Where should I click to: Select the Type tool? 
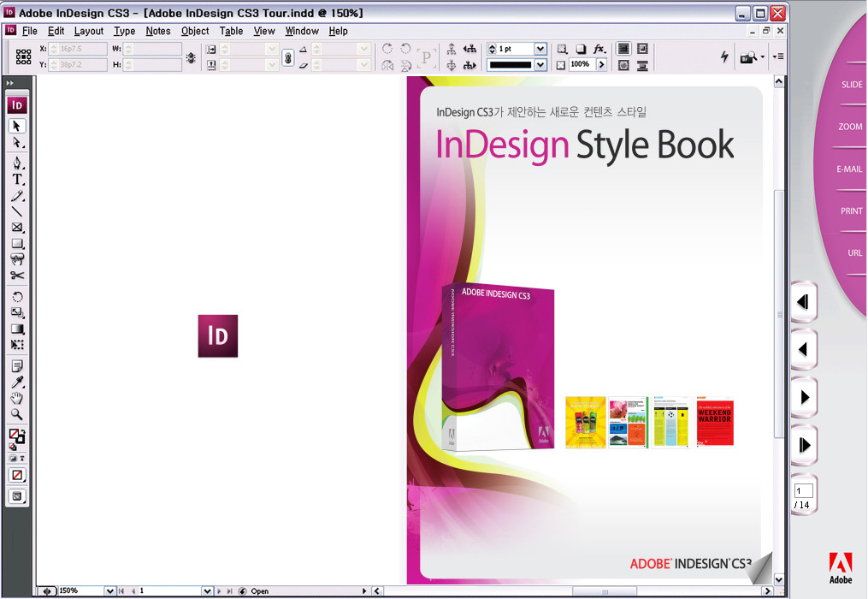17,180
